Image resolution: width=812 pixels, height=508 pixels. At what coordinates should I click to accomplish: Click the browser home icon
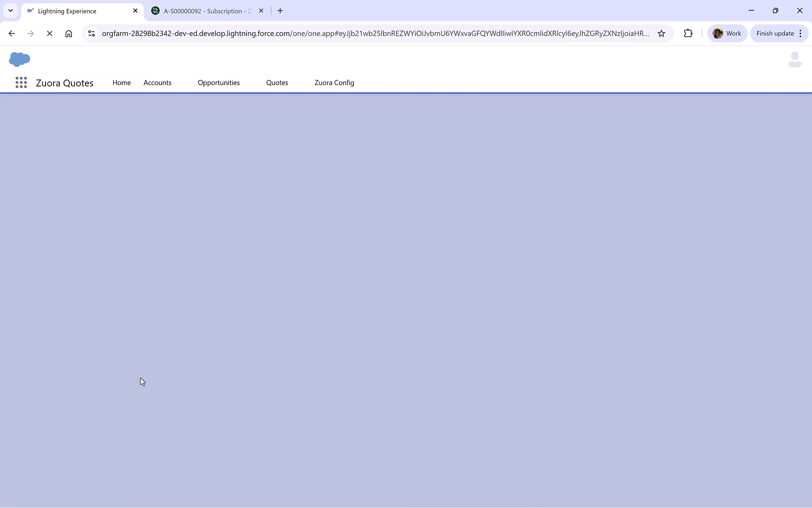point(69,33)
